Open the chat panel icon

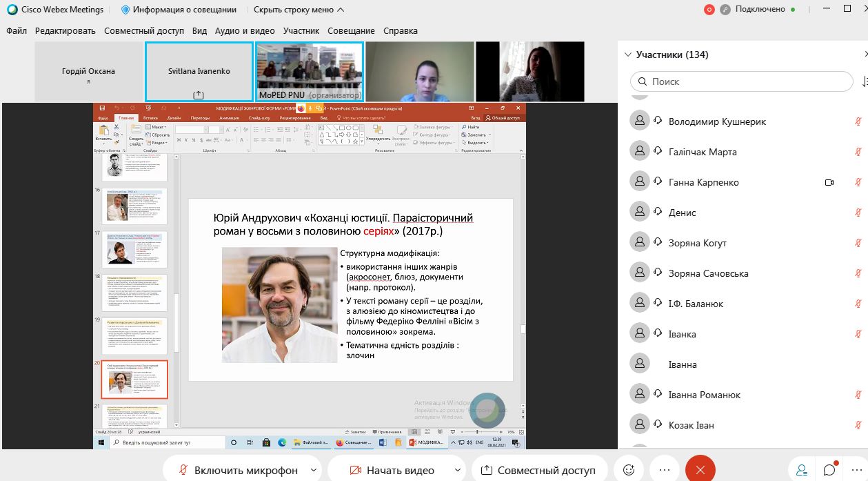(830, 470)
